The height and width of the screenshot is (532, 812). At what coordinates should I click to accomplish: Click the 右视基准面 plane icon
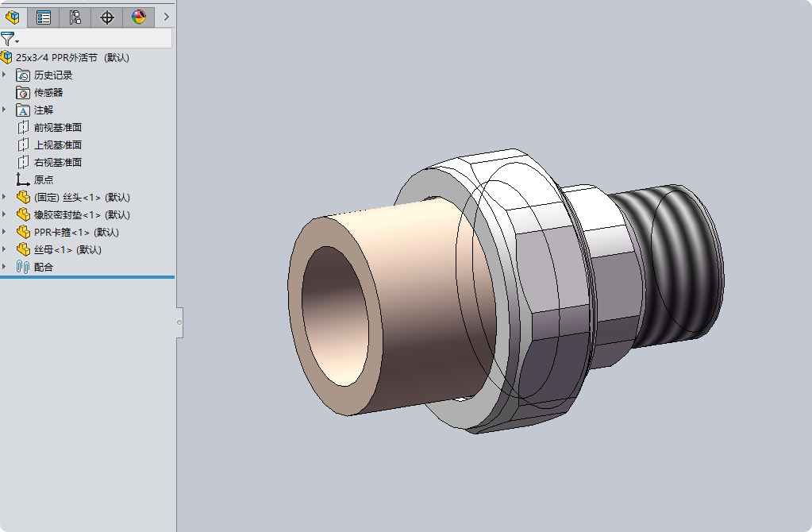(x=23, y=162)
